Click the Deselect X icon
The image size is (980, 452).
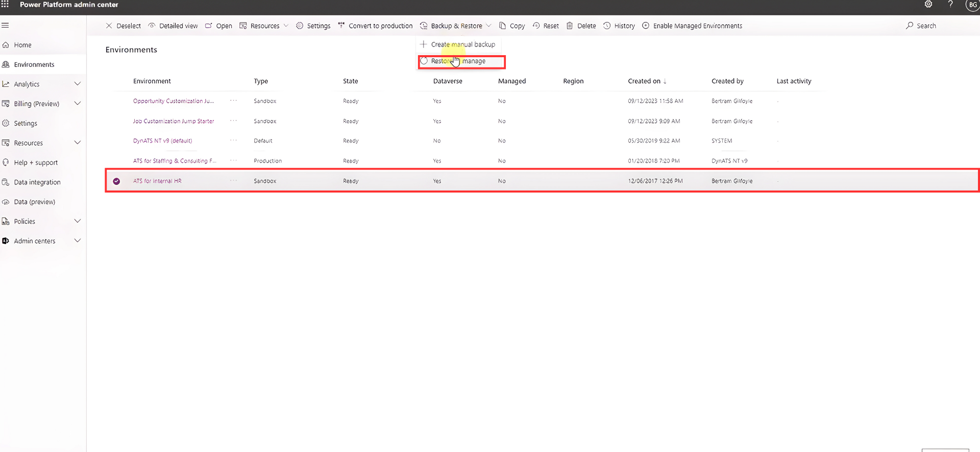click(x=109, y=26)
